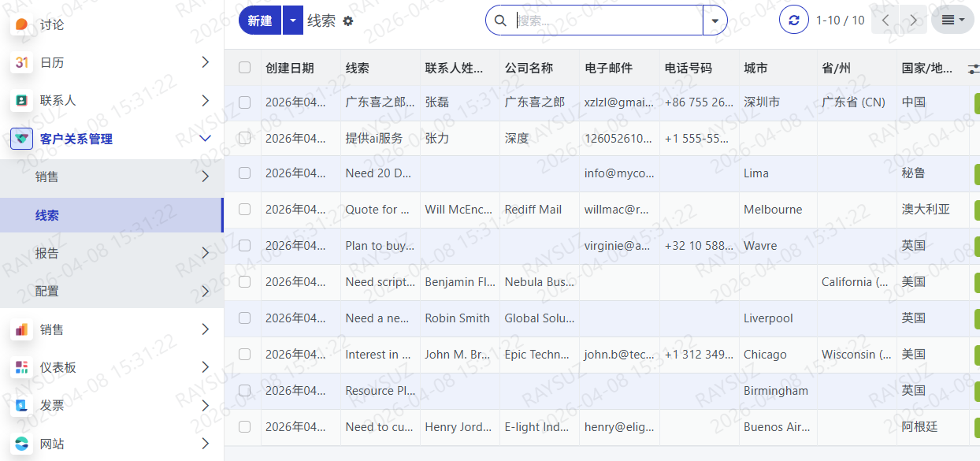Check the 提供ai服务 row checkbox
The width and height of the screenshot is (980, 461).
(244, 139)
